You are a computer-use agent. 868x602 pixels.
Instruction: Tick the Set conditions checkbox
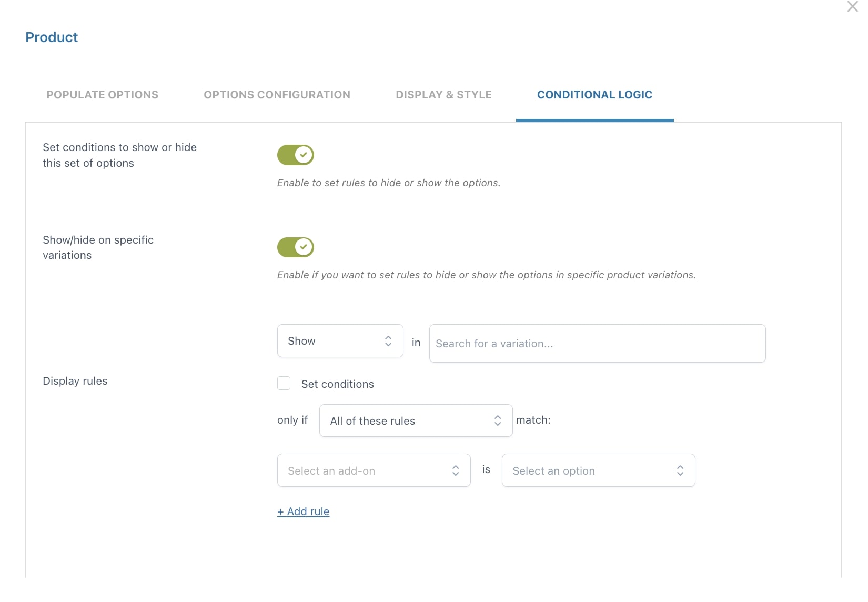(x=284, y=383)
